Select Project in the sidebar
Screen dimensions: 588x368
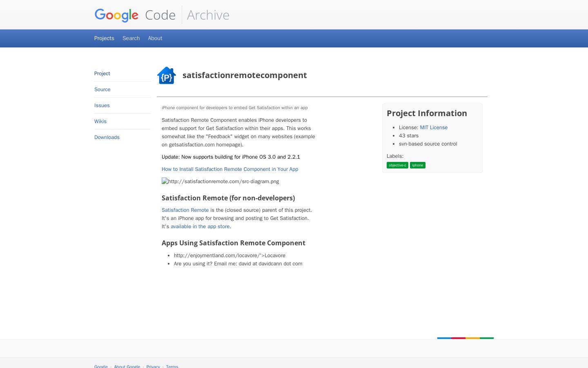102,74
